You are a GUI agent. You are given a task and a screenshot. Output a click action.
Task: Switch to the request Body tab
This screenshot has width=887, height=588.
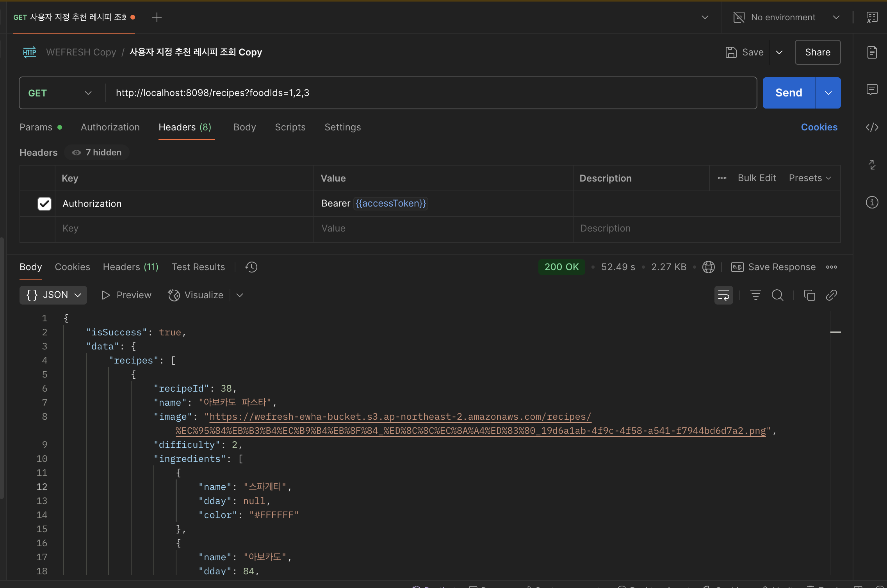244,127
